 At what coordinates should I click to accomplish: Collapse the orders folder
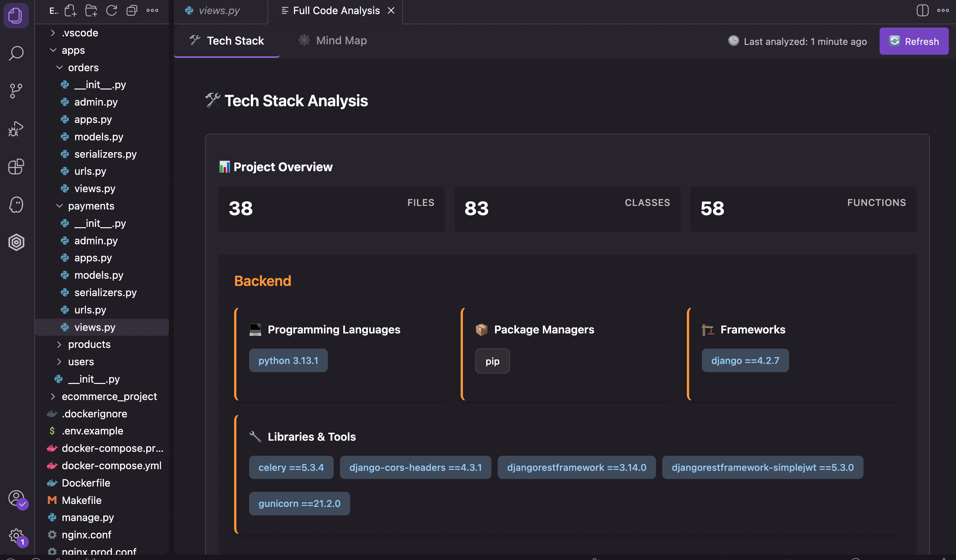[83, 68]
